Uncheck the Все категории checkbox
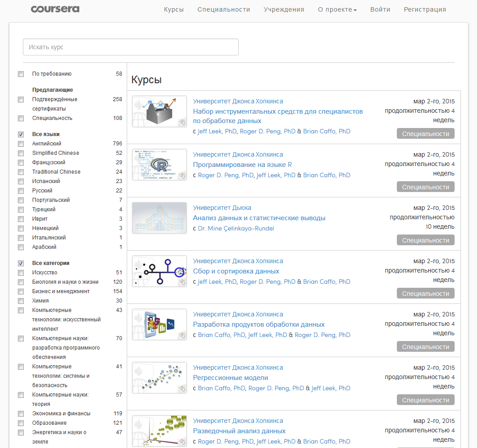The width and height of the screenshot is (477, 448). [21, 264]
